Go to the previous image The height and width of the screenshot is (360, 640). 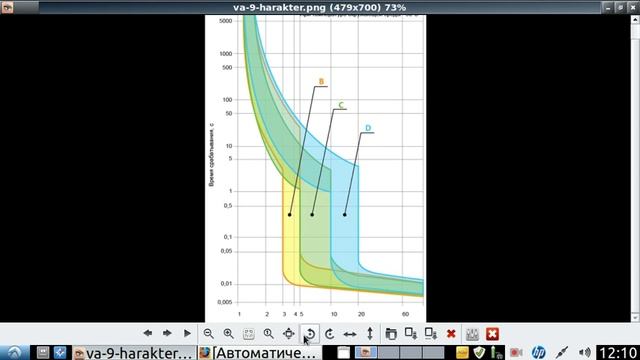148,333
